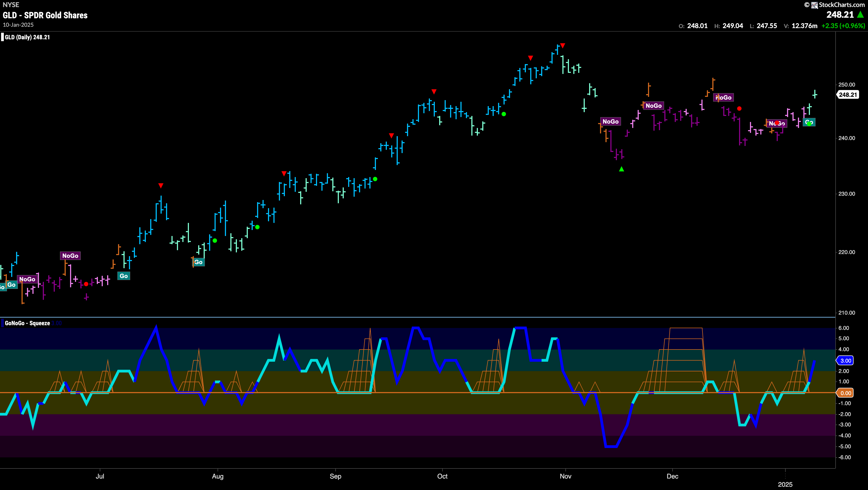The image size is (868, 490).
Task: Click the NoGo label in mid-December near 247
Action: point(724,97)
